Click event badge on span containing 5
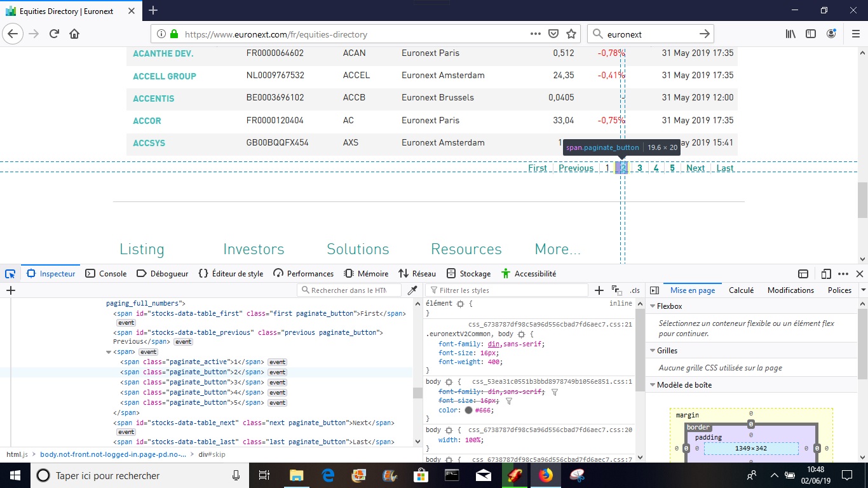Screen dimensions: 868x488 (277, 403)
